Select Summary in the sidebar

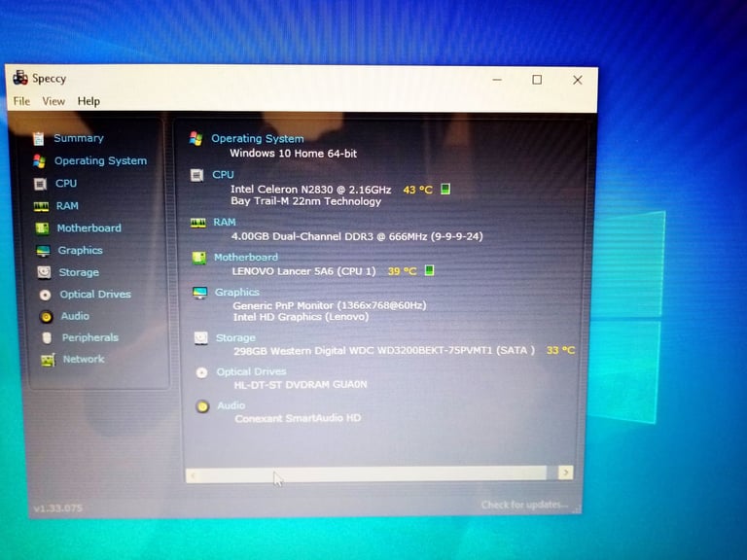79,138
